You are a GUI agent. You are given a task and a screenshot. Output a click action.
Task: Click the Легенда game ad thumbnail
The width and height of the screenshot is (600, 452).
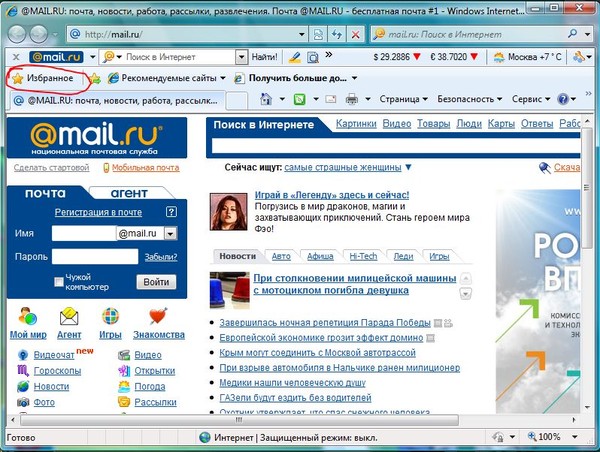[228, 212]
